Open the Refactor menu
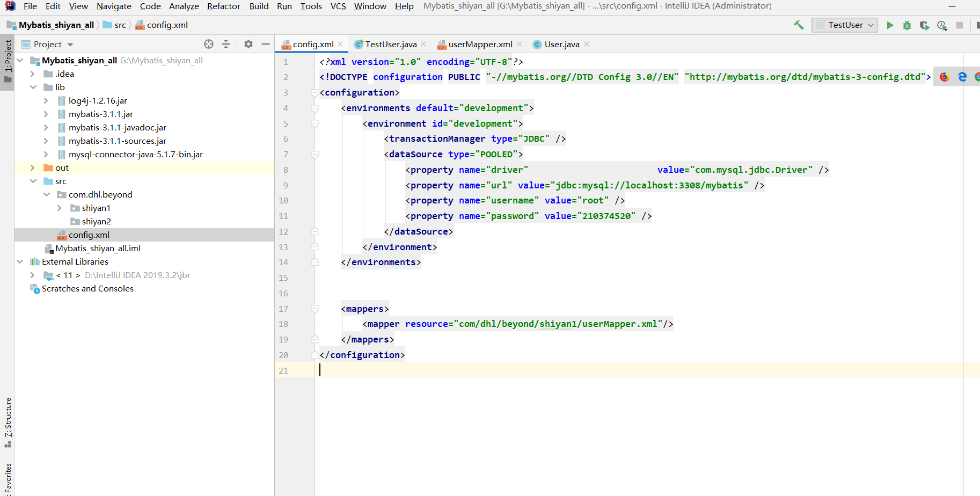980x496 pixels. click(224, 6)
